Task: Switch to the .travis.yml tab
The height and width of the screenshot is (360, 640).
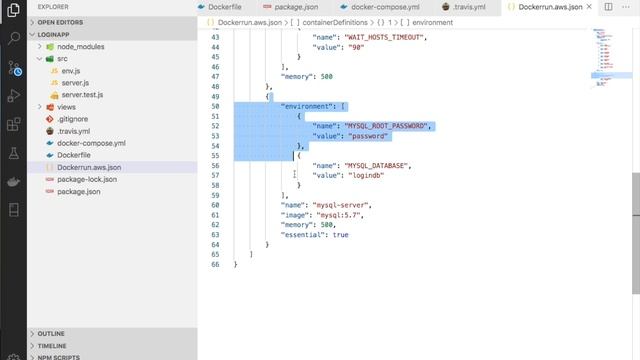Action: (464, 7)
